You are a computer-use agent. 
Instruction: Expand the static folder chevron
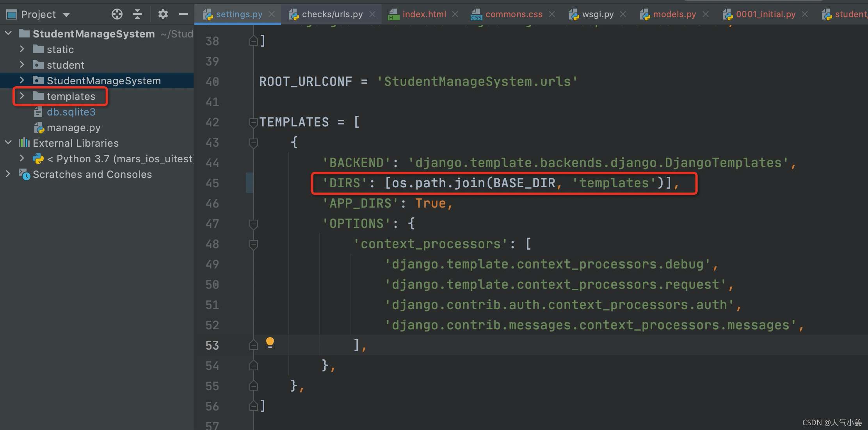tap(22, 49)
